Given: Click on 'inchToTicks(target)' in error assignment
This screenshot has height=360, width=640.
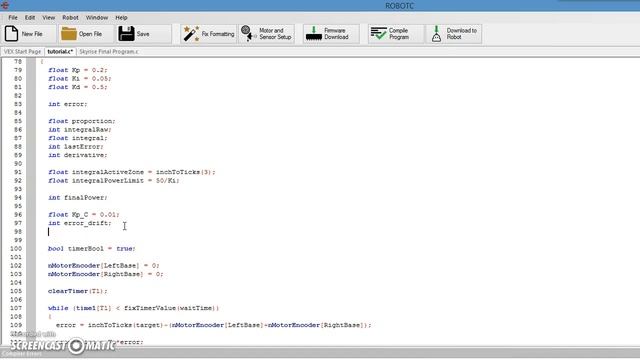Looking at the screenshot, I should (126, 325).
